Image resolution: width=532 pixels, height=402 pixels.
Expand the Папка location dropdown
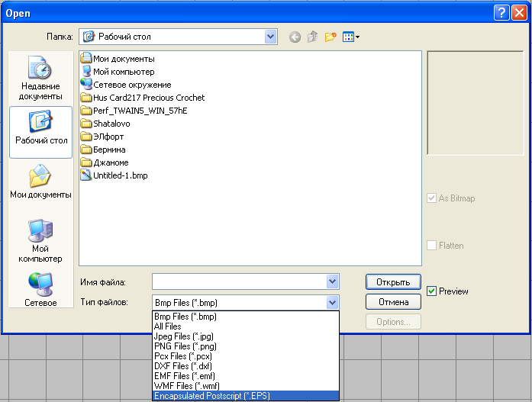coord(271,37)
